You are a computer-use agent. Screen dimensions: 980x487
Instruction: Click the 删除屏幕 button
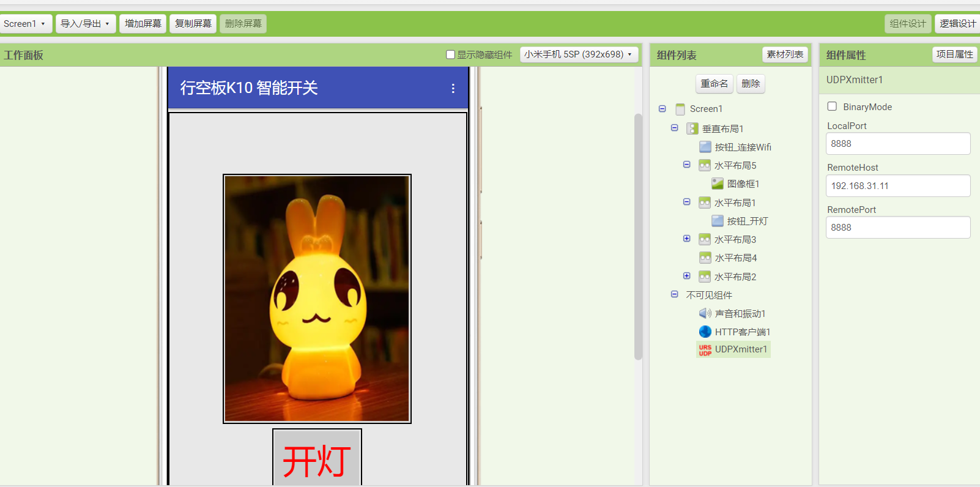click(243, 24)
